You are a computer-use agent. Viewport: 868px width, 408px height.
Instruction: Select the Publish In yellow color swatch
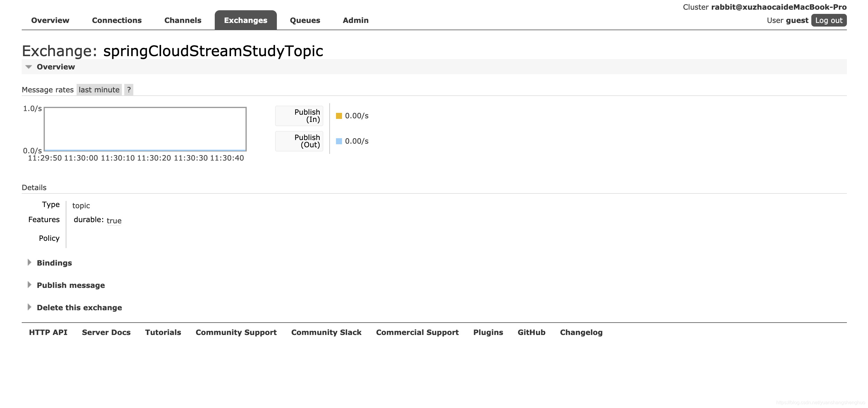click(x=338, y=115)
